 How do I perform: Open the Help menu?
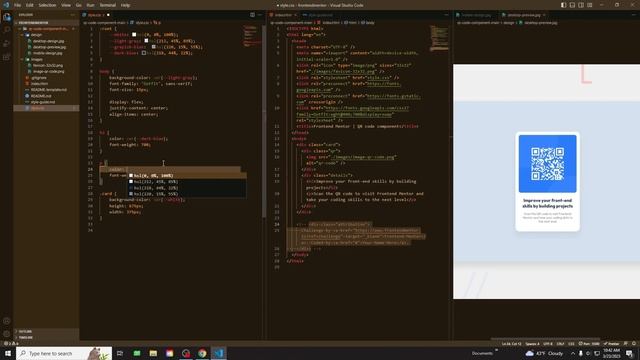125,5
